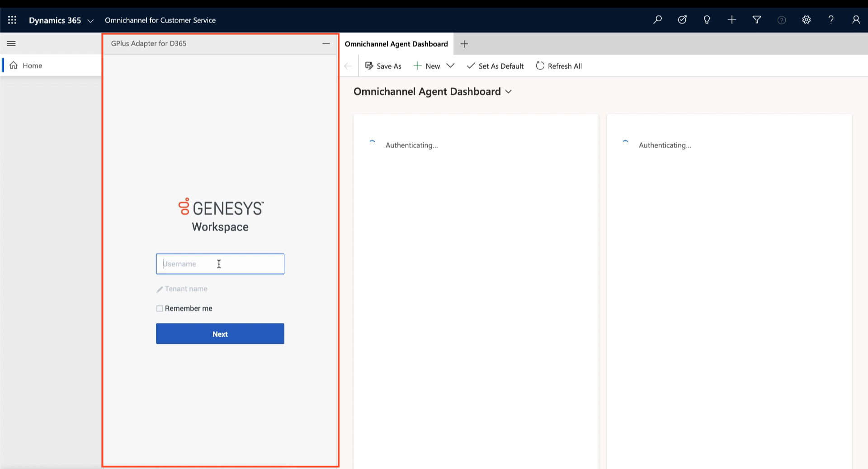Open the task flow checkmark icon
This screenshot has width=868, height=469.
[x=682, y=20]
